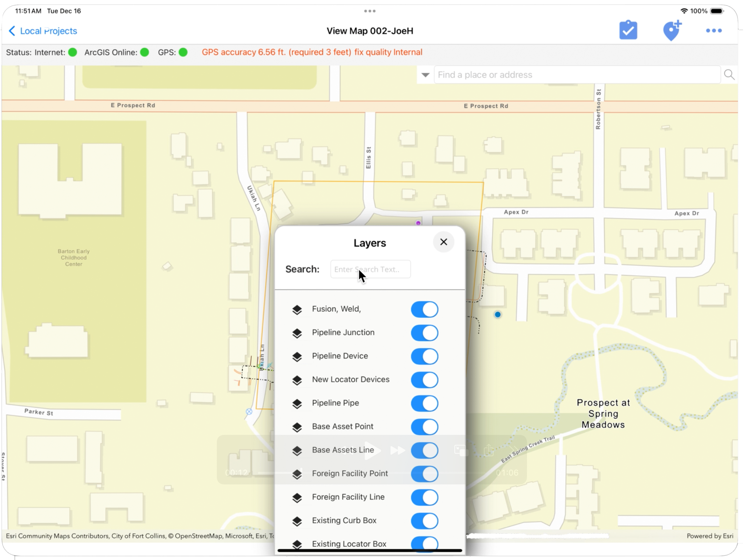Tap the GPS accuracy warning text
750x560 pixels.
pyautogui.click(x=312, y=52)
